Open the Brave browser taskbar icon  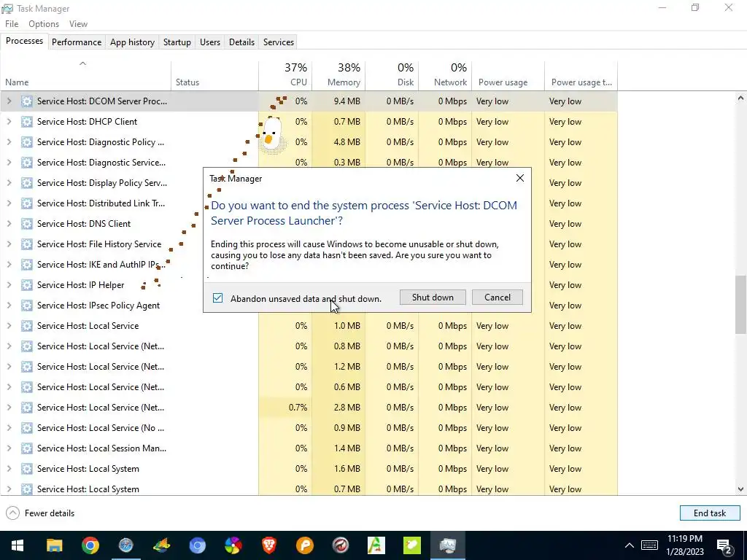pyautogui.click(x=268, y=545)
